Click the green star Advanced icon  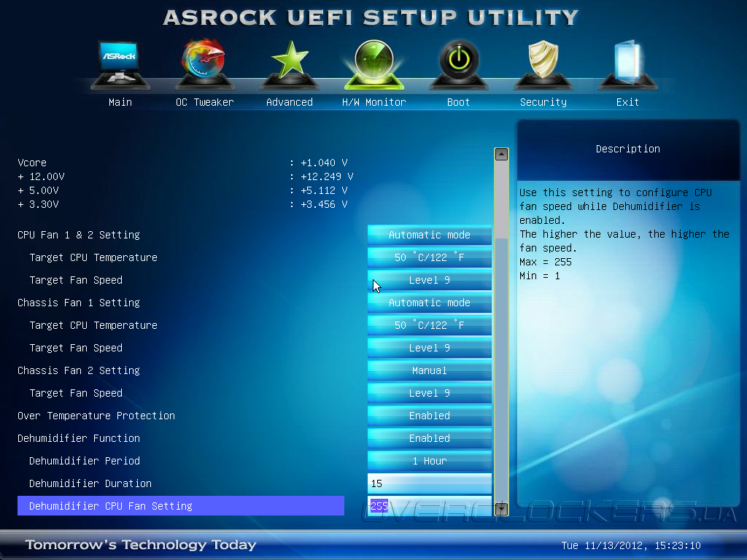click(289, 64)
